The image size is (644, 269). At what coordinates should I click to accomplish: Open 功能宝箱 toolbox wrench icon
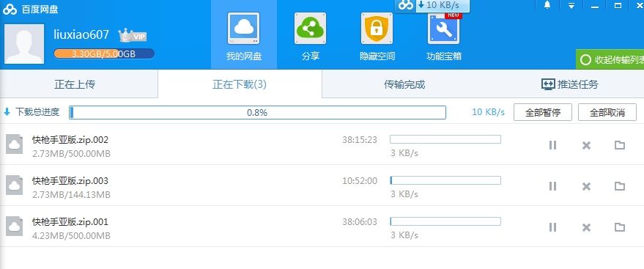click(443, 29)
